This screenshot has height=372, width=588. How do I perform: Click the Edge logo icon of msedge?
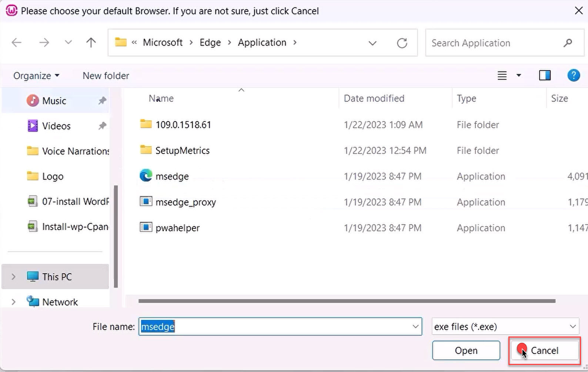tap(146, 175)
